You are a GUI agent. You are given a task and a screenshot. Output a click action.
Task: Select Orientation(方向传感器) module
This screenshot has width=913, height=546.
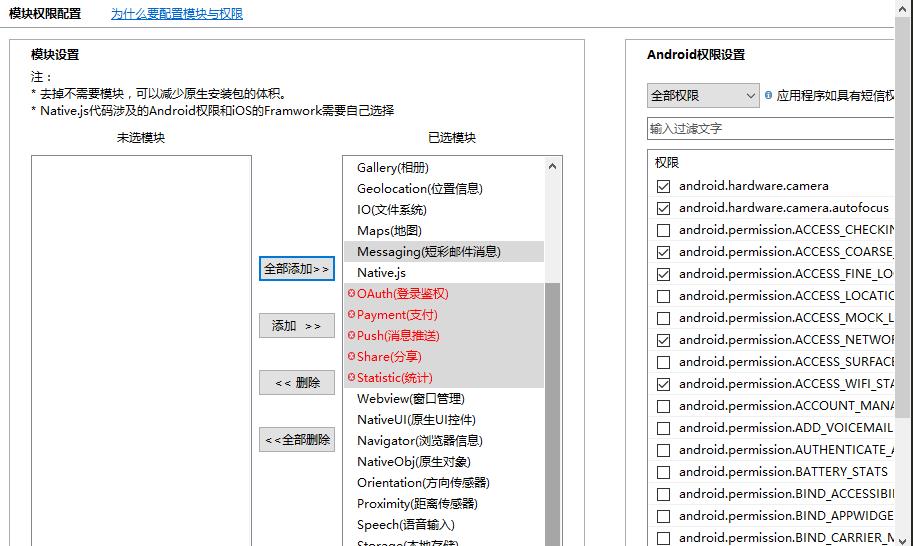[444, 483]
